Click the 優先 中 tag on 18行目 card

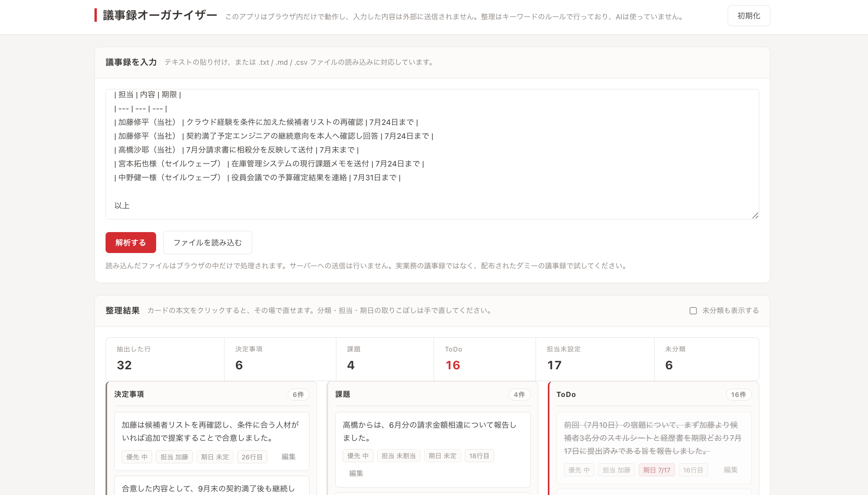358,456
